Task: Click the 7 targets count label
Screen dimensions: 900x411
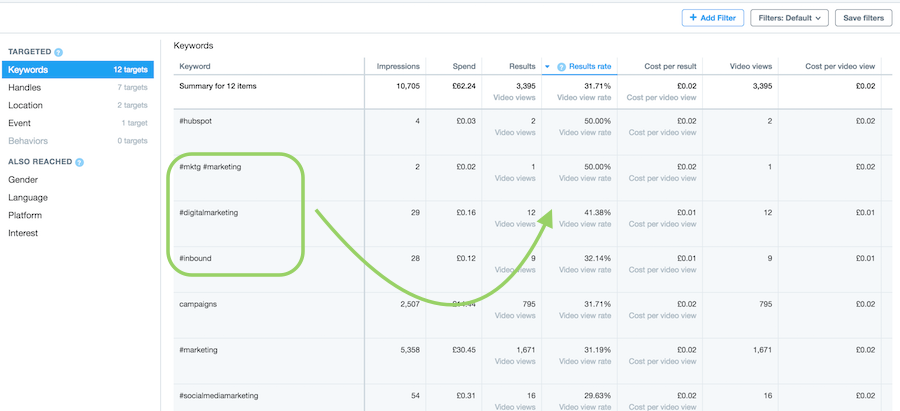Action: [x=132, y=88]
